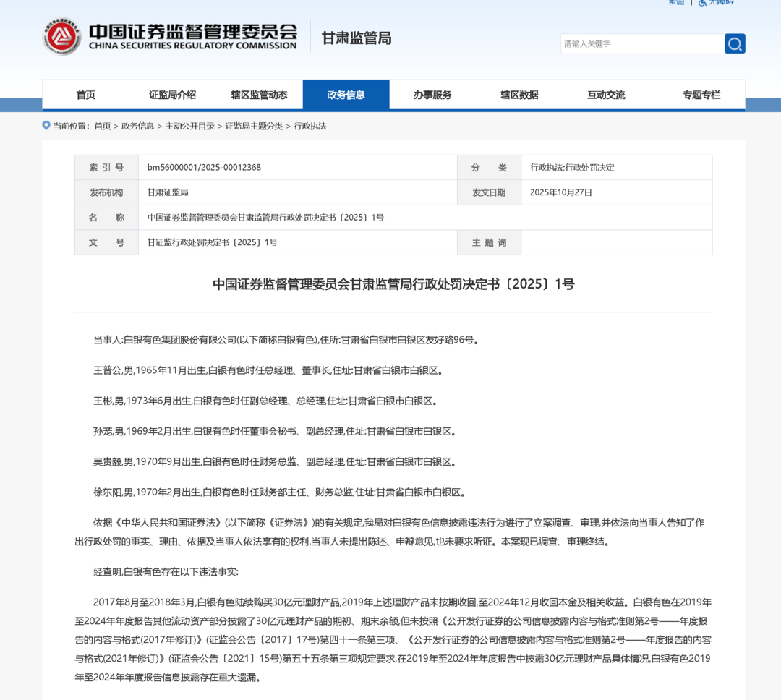Screen dimensions: 781x700
Task: Click 行政执法 at end of breadcrumb
Action: (x=310, y=126)
